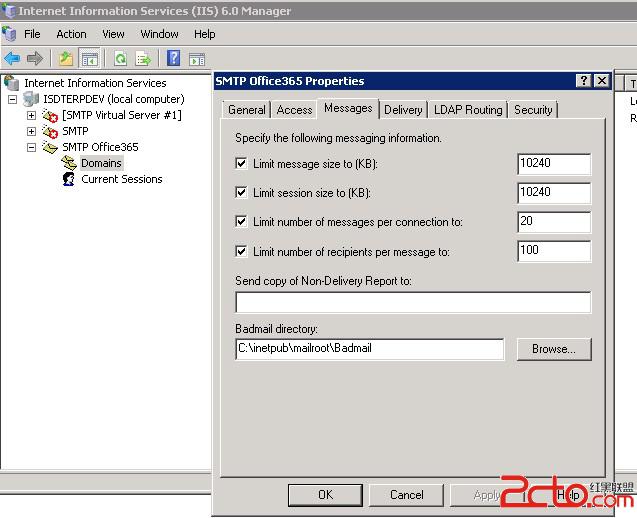This screenshot has width=637, height=518.
Task: Toggle the Show/Hide Console Tree icon
Action: point(89,59)
